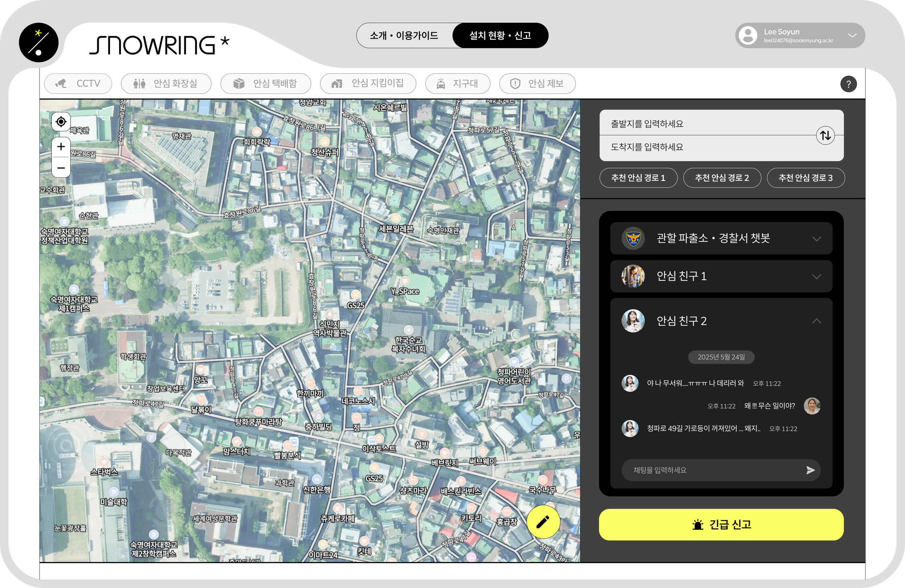905x588 pixels.
Task: Collapse the 안심 친구 2 chat
Action: point(816,321)
